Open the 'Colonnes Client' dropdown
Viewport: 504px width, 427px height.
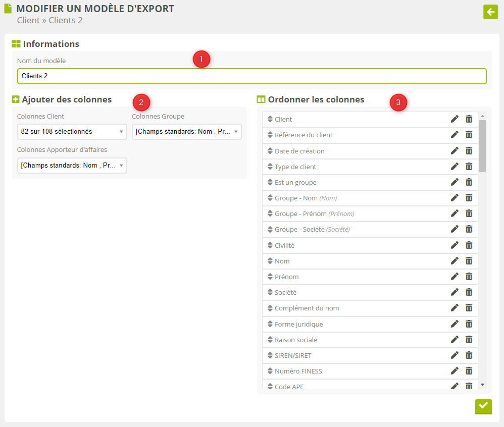coord(72,132)
